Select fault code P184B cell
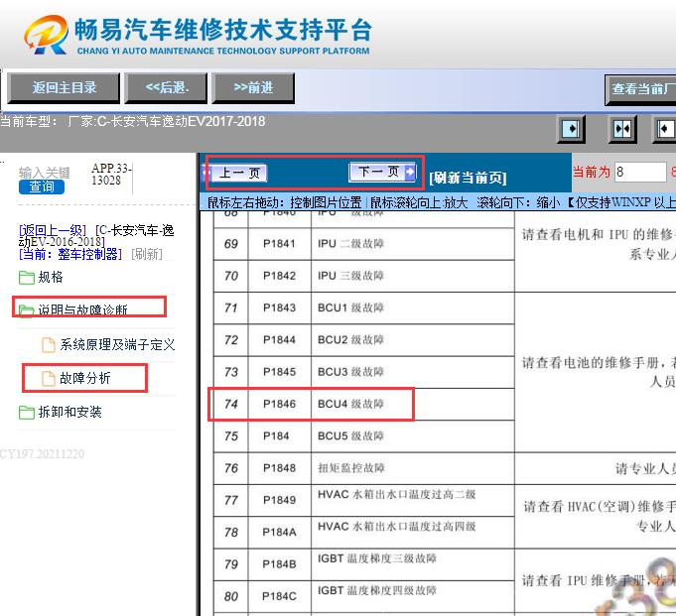The height and width of the screenshot is (616, 676). point(279,564)
